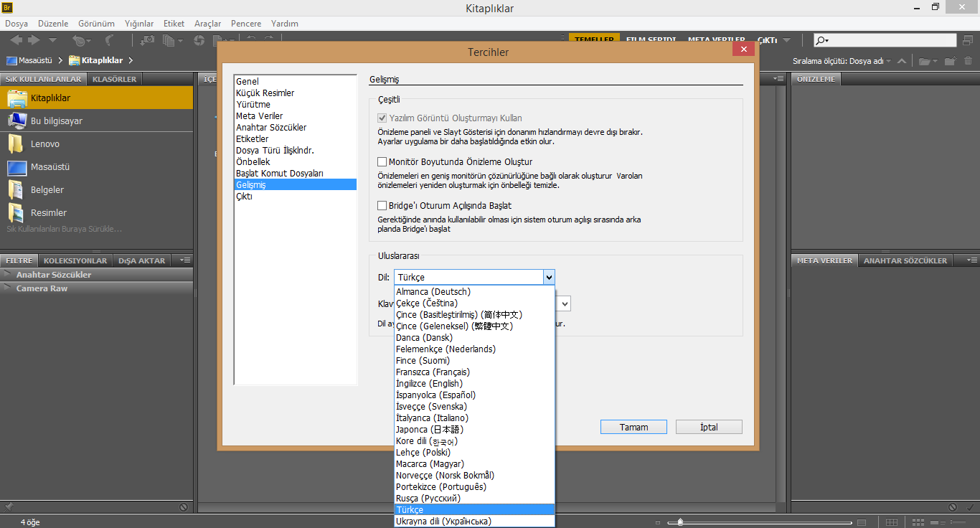Click the clear filter icon in Filtre panel
The height and width of the screenshot is (528, 980).
[x=184, y=507]
